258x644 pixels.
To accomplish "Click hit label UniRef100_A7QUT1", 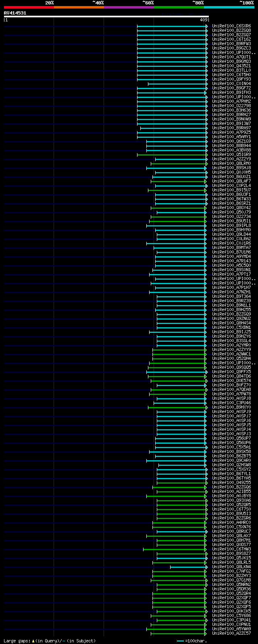I will point(231,57).
